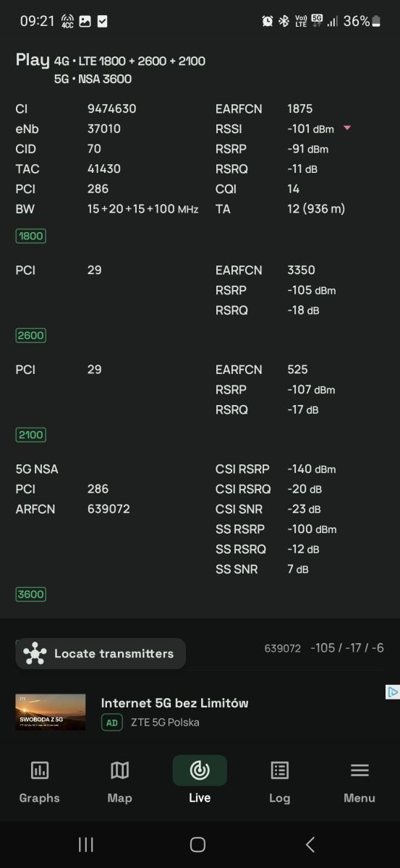Select the Live radar icon
Image resolution: width=400 pixels, height=868 pixels.
[x=200, y=770]
